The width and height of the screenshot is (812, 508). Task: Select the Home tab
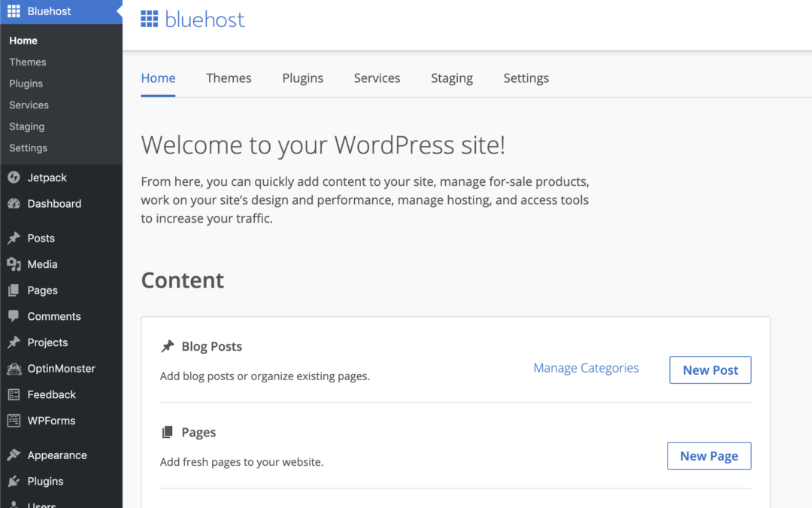click(x=158, y=78)
